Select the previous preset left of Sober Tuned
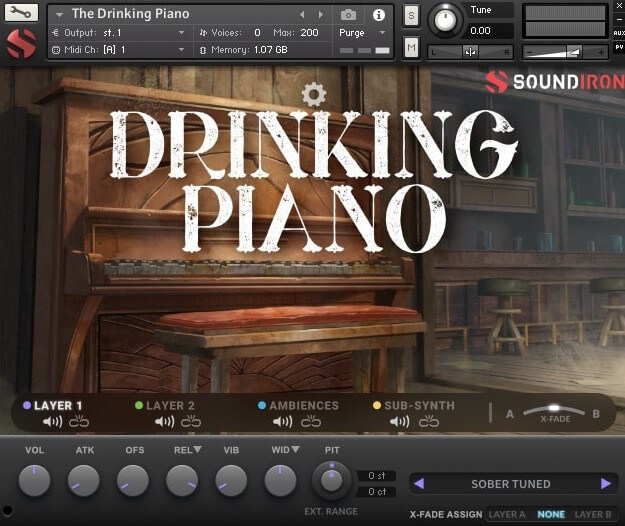625x526 pixels. (419, 483)
